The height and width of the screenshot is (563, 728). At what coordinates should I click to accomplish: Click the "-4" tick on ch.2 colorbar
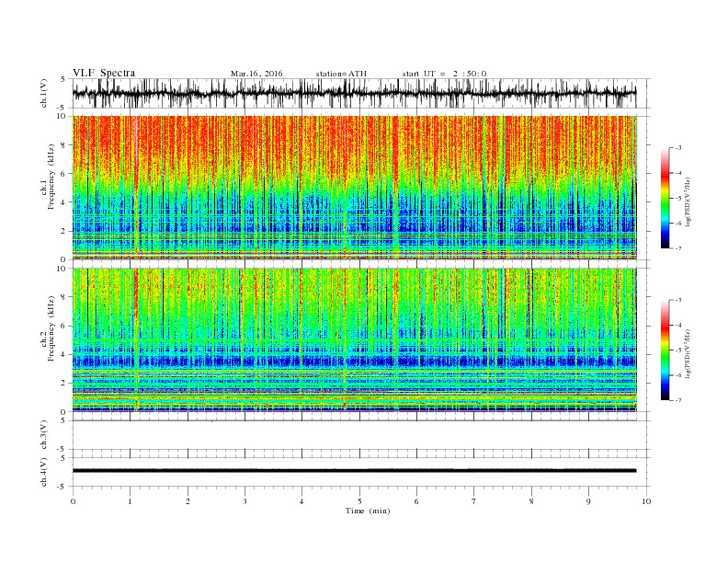coord(677,325)
